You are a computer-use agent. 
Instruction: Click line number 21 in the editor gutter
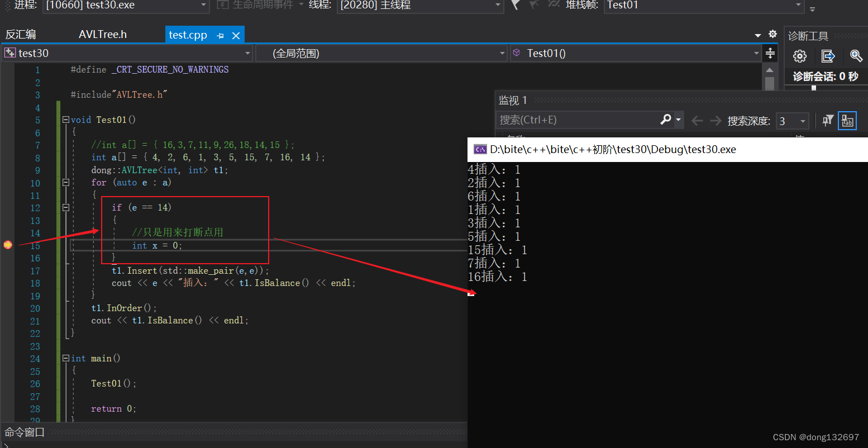coord(35,321)
